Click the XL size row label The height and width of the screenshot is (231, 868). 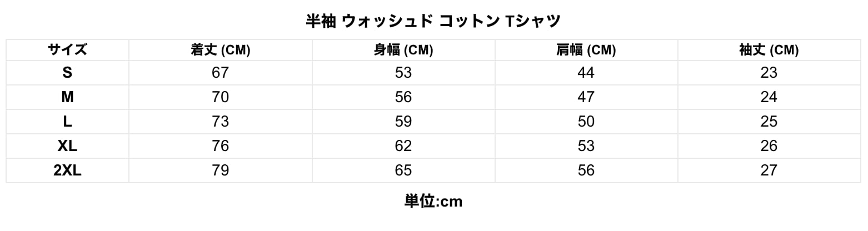coord(67,146)
